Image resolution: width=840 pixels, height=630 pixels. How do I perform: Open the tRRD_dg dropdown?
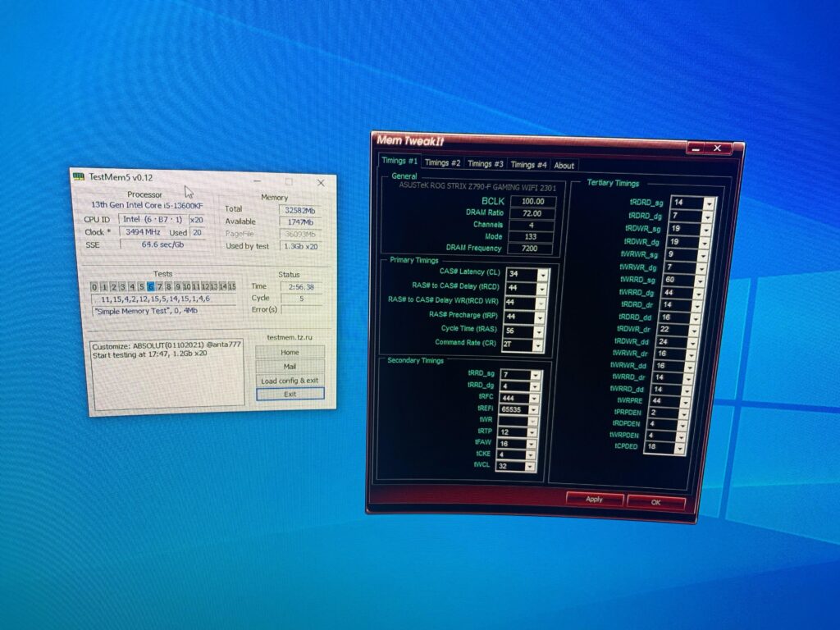[535, 386]
